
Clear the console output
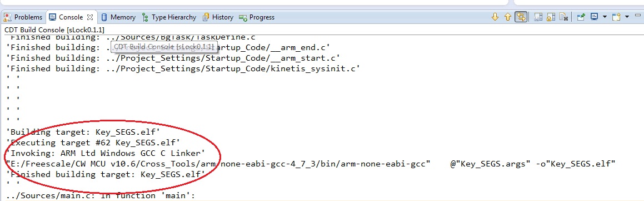coord(565,17)
